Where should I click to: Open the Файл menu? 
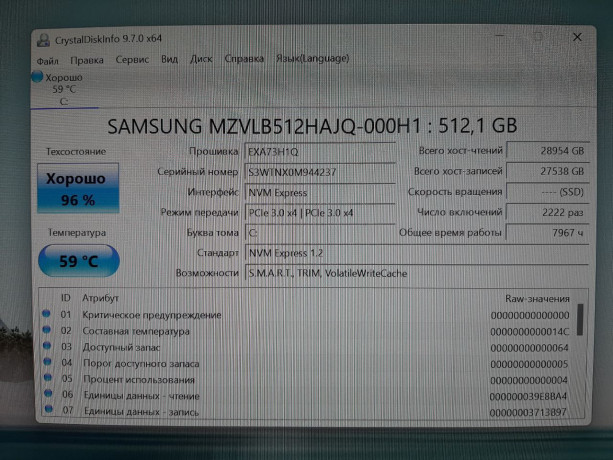pyautogui.click(x=48, y=61)
